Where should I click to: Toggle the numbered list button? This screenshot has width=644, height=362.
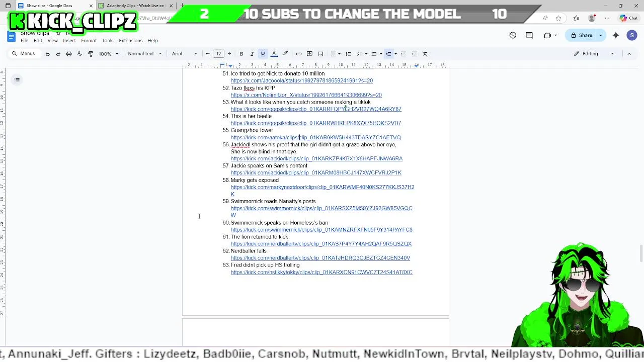(x=388, y=54)
